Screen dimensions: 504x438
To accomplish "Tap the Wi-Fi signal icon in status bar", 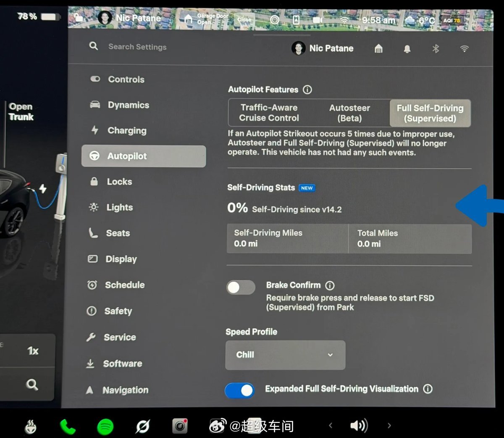I will 344,20.
